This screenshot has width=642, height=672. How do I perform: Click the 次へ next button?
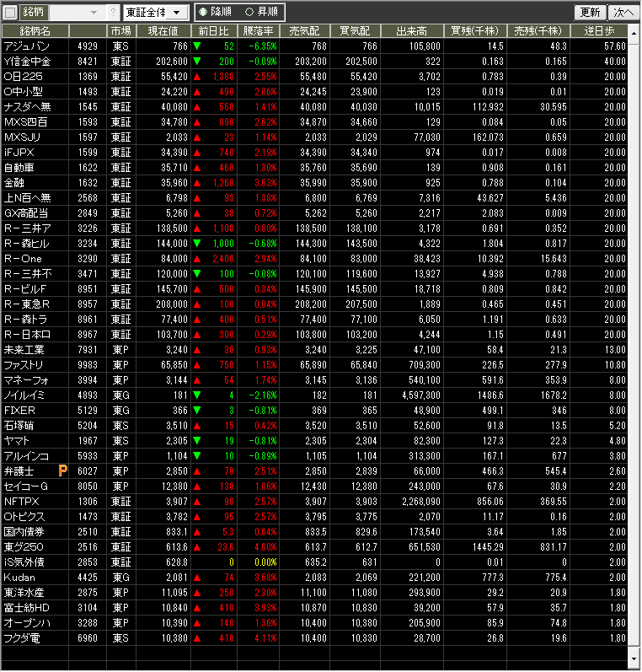pyautogui.click(x=623, y=13)
